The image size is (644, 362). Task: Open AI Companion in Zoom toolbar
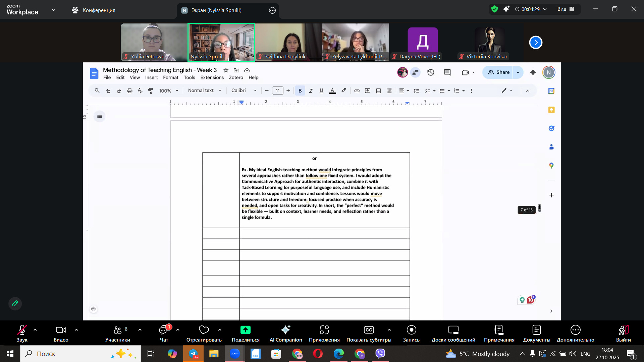coord(286,330)
